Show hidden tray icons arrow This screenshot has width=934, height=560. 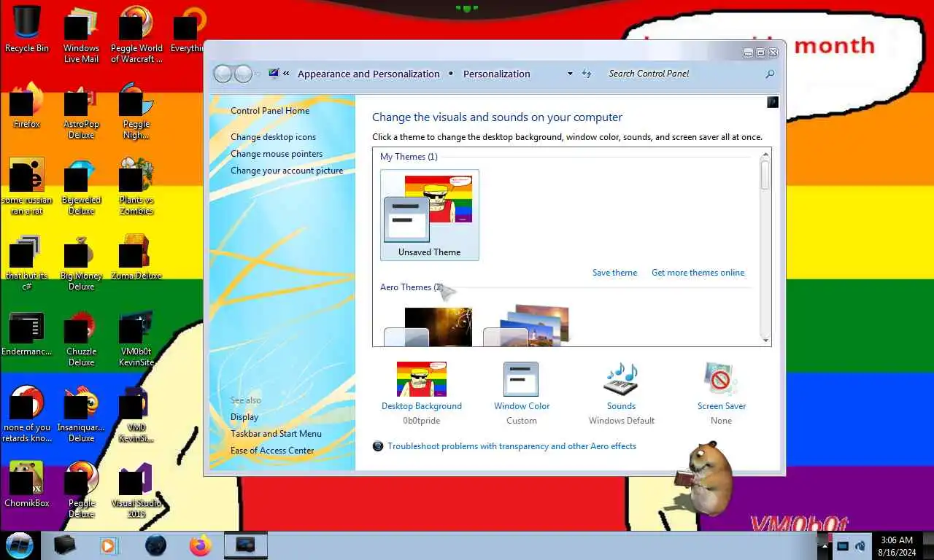pos(825,545)
